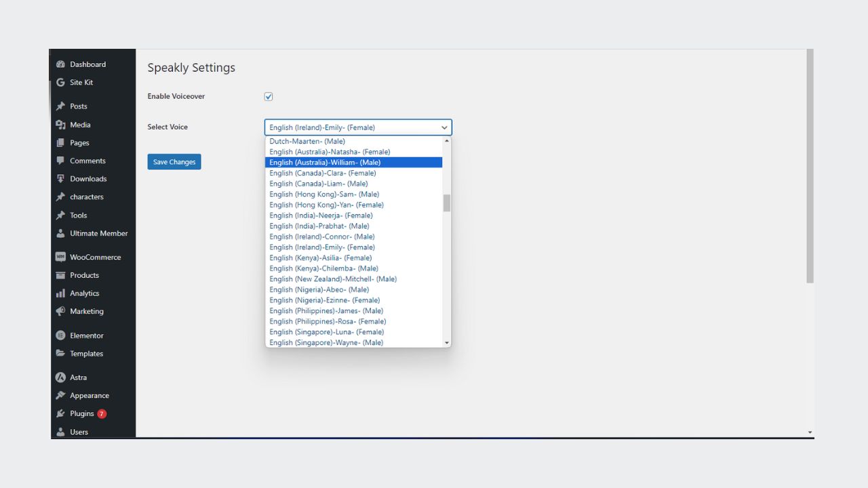This screenshot has height=488, width=868.
Task: Choose English (India)-Prabhat (Male) voice
Action: (353, 226)
